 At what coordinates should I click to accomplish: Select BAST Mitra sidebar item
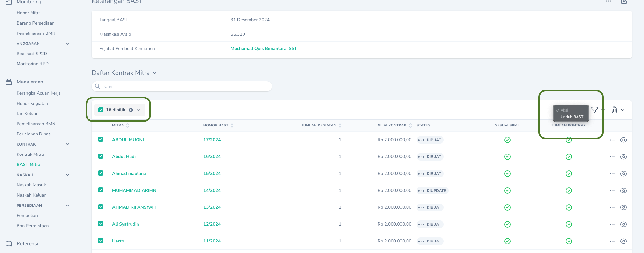click(x=28, y=165)
